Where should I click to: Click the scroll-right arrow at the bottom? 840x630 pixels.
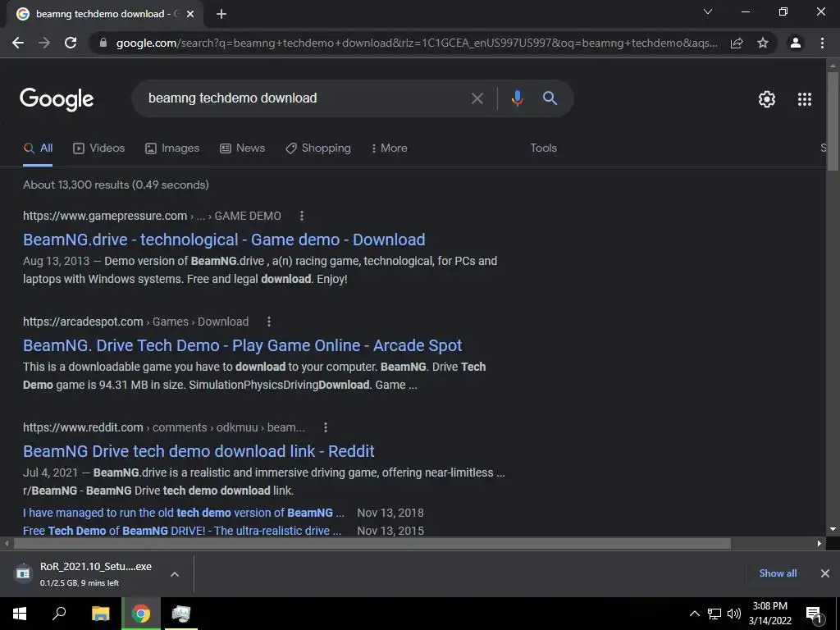[819, 544]
